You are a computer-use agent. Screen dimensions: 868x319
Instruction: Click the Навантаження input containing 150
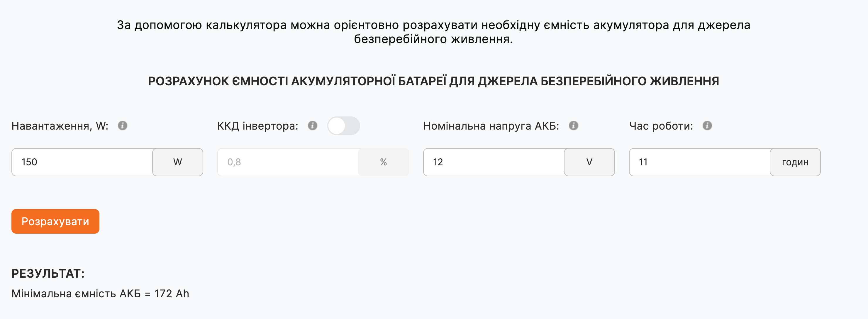tap(82, 162)
